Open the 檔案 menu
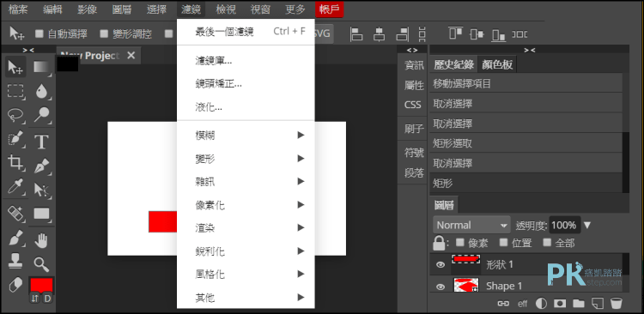 point(19,9)
